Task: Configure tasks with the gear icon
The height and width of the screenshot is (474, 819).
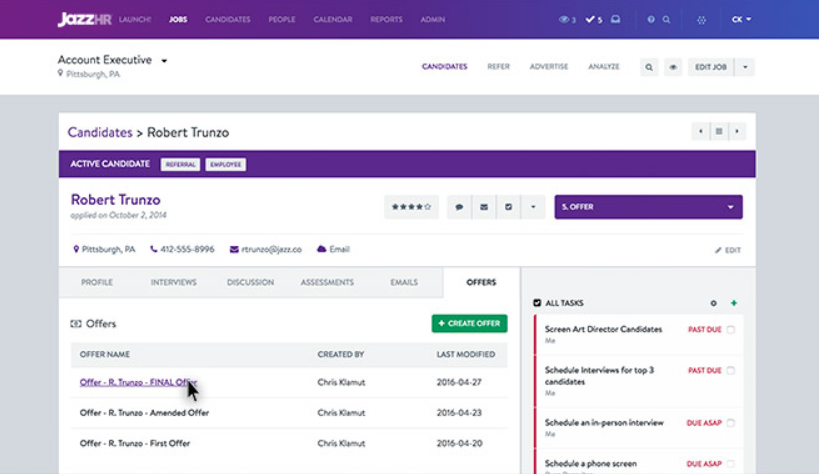Action: pos(713,303)
